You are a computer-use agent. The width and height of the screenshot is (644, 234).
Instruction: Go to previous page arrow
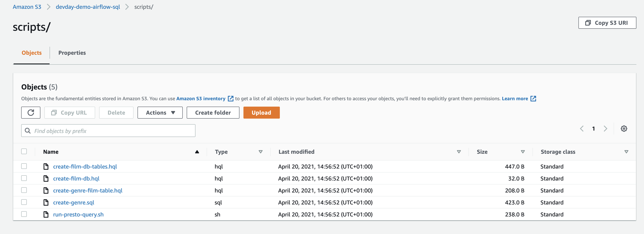point(582,129)
